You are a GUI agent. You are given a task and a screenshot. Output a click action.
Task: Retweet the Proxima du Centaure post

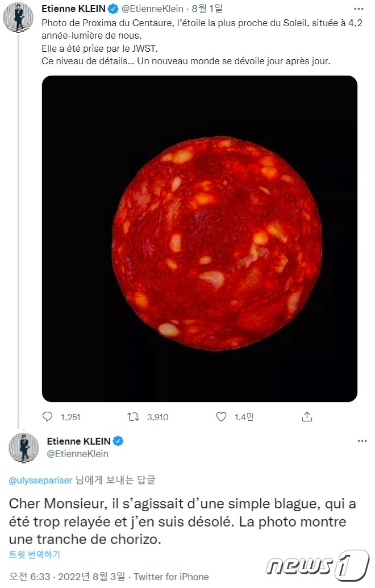[133, 417]
